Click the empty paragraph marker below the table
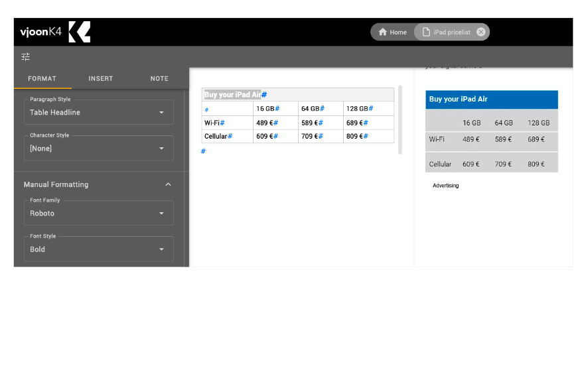This screenshot has width=588, height=392. tap(203, 151)
